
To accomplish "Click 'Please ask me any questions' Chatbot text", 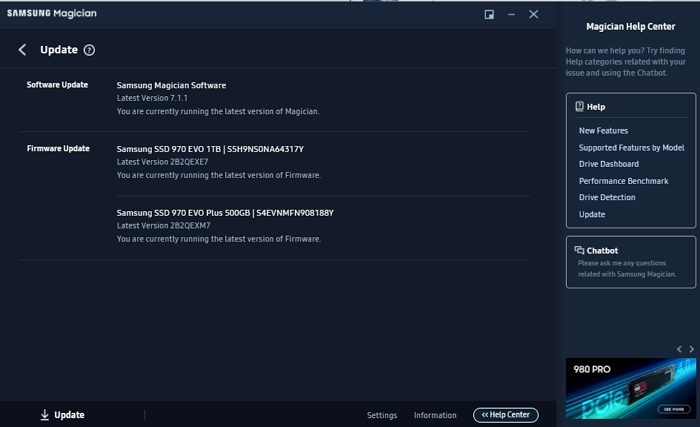I will coord(627,268).
